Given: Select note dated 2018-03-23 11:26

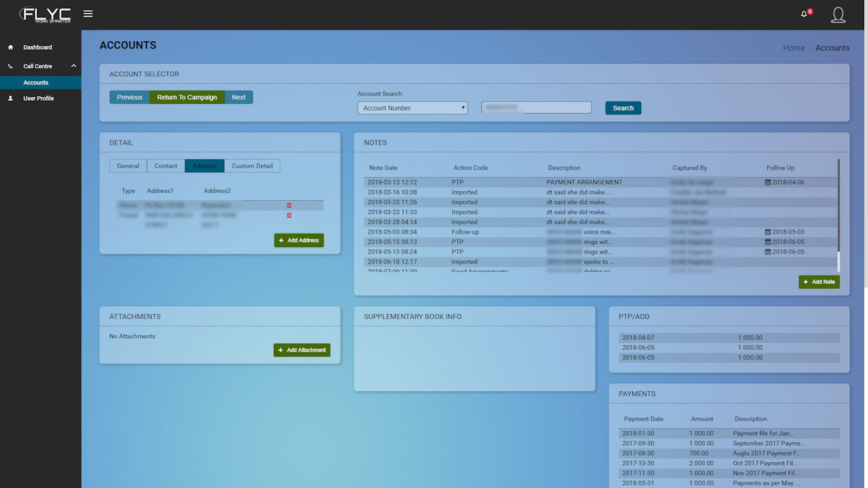Looking at the screenshot, I should [x=601, y=202].
